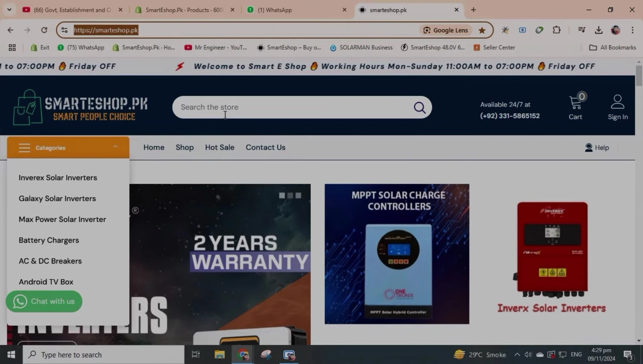Screen dimensions: 643x364
Task: Switch to the YouTube Govt Establishment tab
Action: click(67, 10)
